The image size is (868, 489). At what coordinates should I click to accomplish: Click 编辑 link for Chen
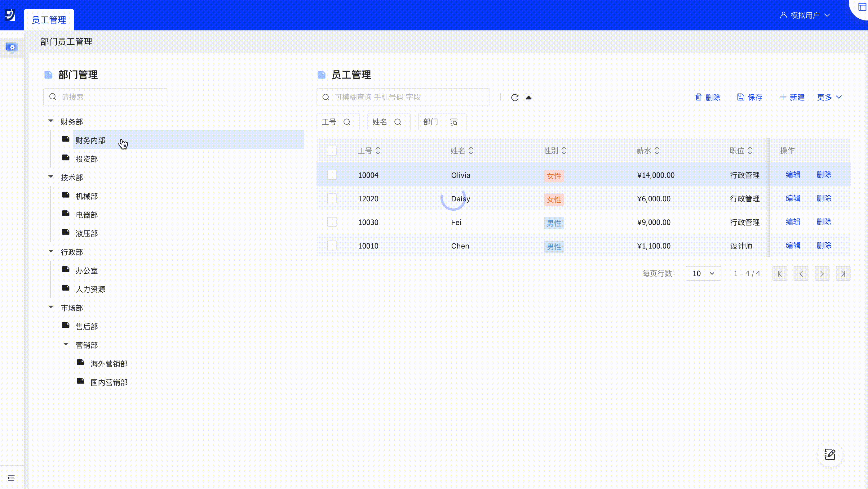(x=793, y=245)
